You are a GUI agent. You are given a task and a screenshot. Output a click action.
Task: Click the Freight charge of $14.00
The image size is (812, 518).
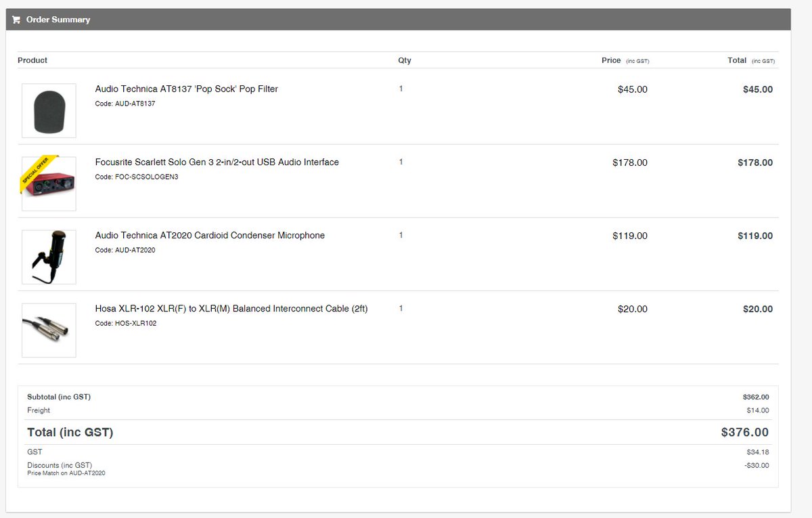[x=757, y=410]
